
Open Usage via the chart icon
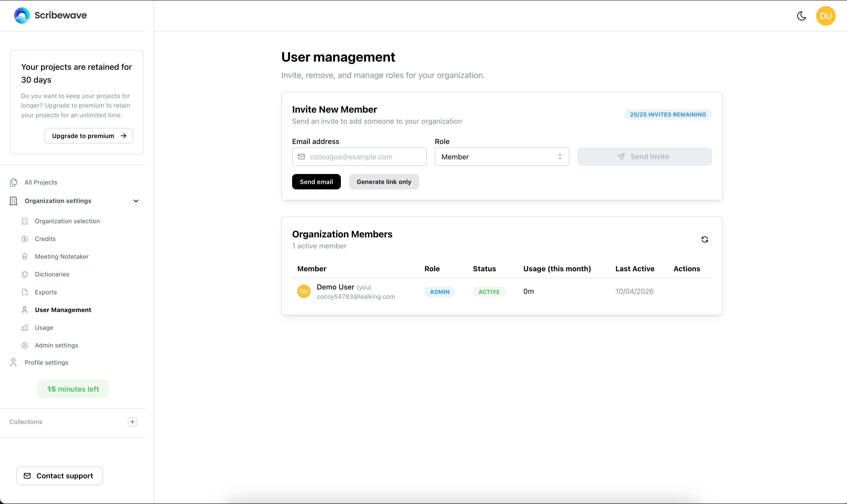[25, 327]
